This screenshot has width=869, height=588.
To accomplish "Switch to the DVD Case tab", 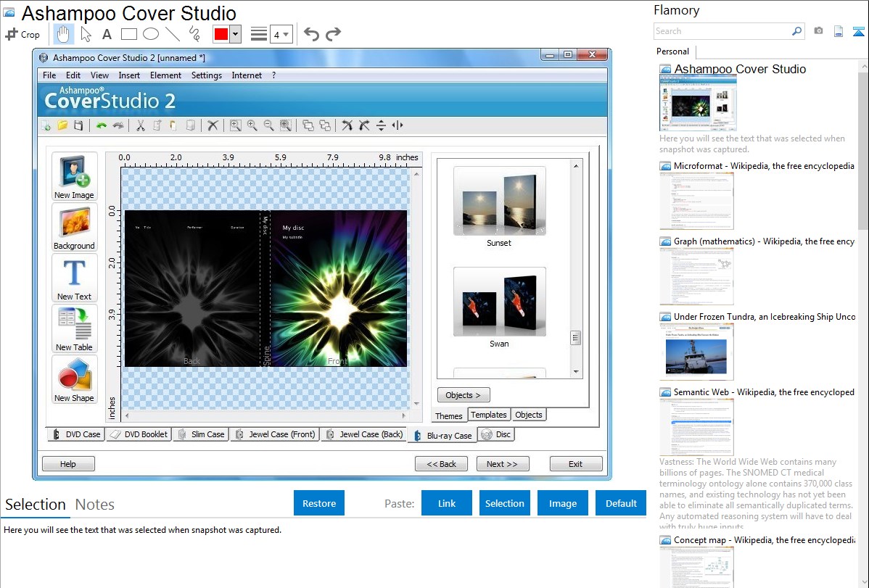I will [76, 434].
